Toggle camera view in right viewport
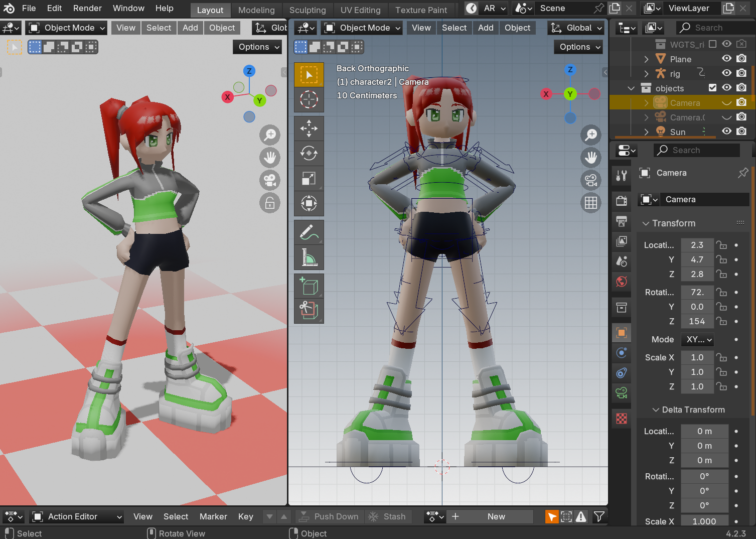The height and width of the screenshot is (539, 756). pyautogui.click(x=591, y=180)
